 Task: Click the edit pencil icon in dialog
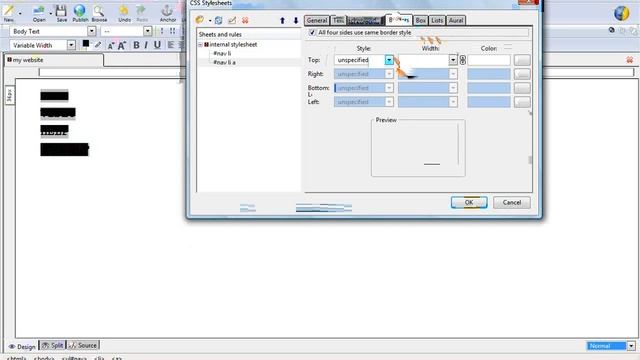[x=232, y=20]
